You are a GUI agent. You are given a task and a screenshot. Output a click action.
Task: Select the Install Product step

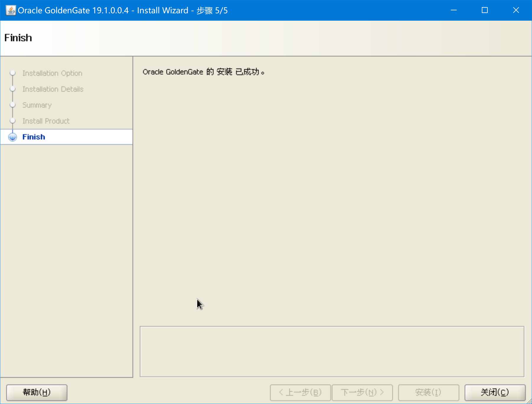[x=46, y=121]
